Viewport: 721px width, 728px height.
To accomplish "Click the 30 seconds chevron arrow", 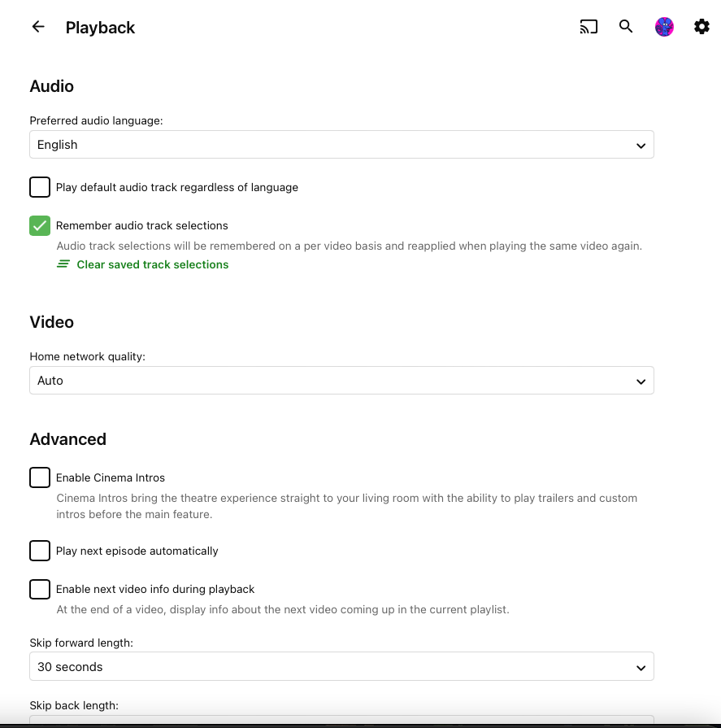I will pyautogui.click(x=641, y=668).
